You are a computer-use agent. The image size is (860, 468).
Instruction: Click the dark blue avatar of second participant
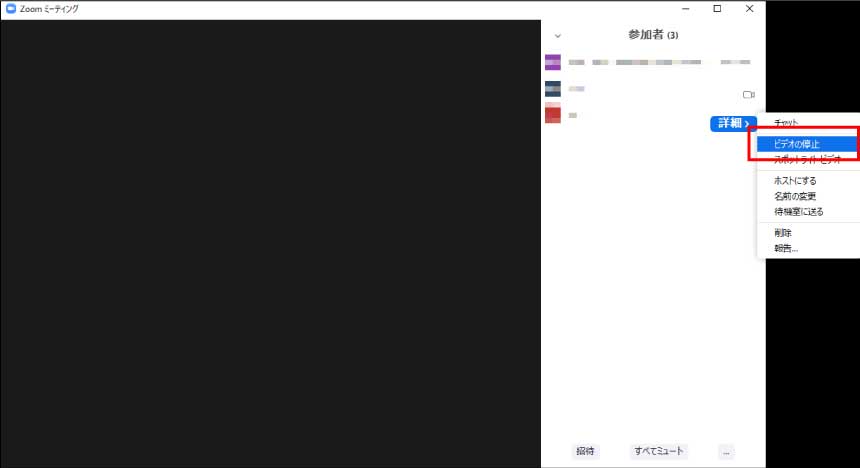(553, 89)
